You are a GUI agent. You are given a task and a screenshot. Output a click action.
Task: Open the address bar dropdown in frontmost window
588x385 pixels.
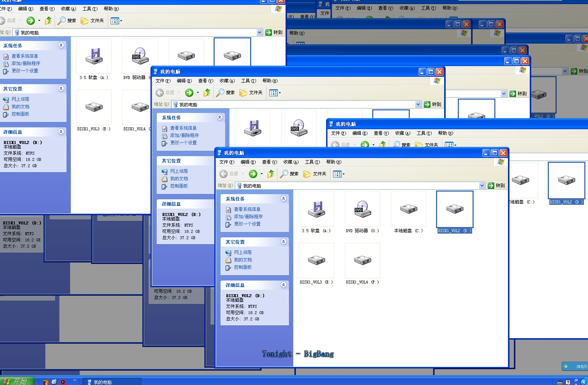click(x=482, y=186)
